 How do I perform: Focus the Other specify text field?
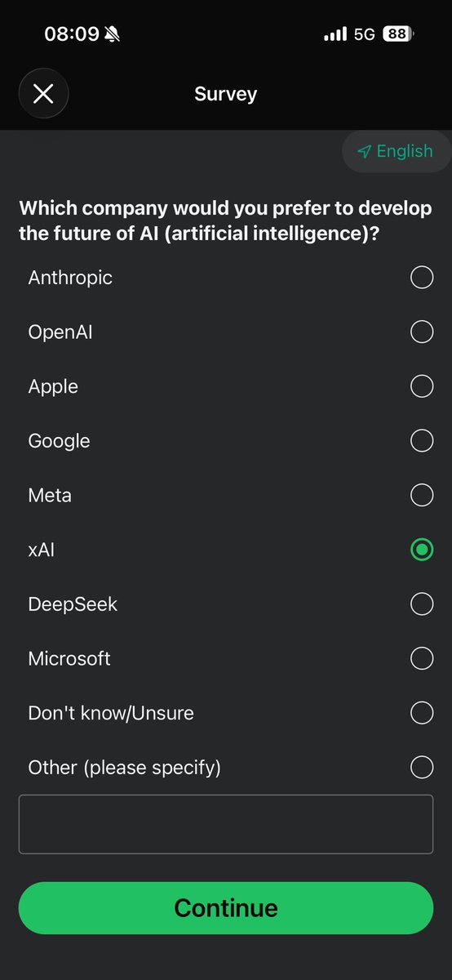coord(226,824)
